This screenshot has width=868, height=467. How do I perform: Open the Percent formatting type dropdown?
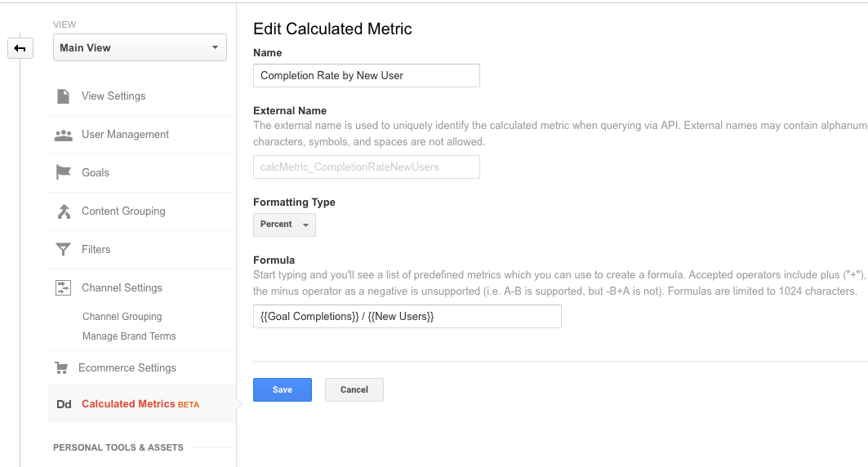tap(284, 225)
